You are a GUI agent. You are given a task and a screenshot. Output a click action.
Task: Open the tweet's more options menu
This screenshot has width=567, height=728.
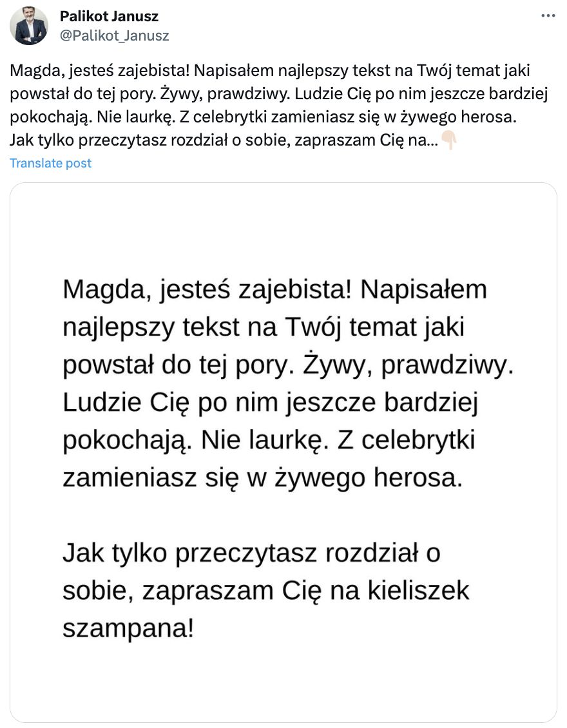tap(548, 16)
